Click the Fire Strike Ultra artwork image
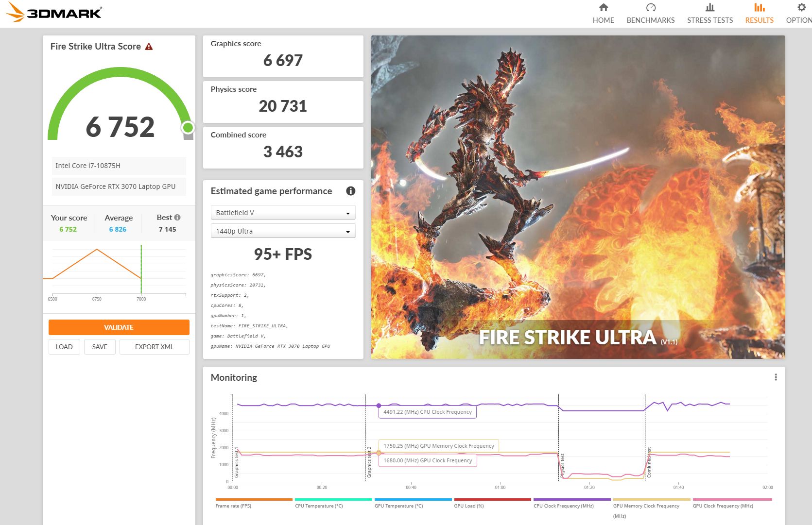Screen dimensions: 812x525 click(x=578, y=197)
